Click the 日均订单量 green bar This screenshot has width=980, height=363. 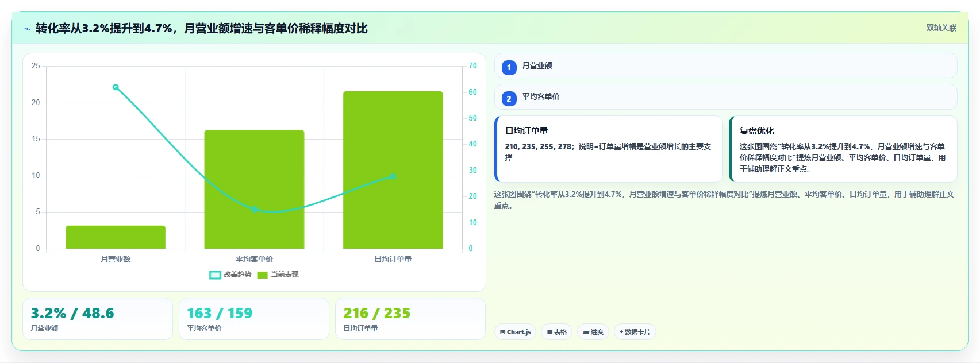(393, 170)
